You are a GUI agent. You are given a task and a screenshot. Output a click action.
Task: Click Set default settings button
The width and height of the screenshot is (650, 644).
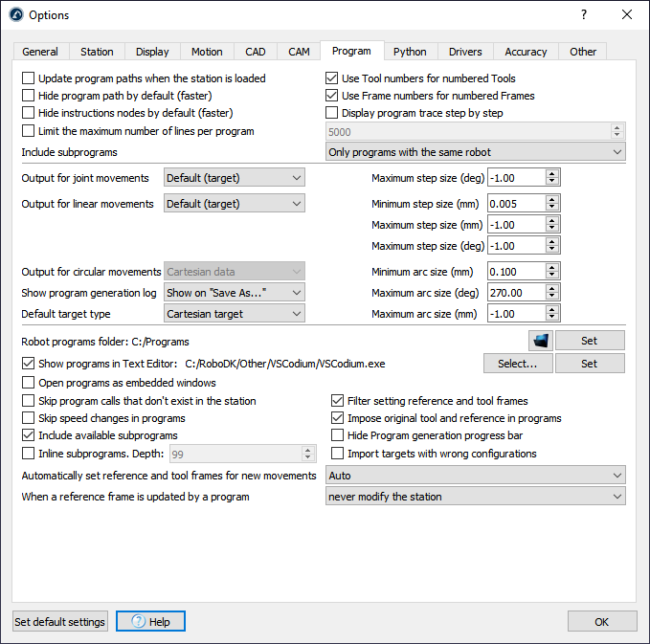pyautogui.click(x=59, y=622)
